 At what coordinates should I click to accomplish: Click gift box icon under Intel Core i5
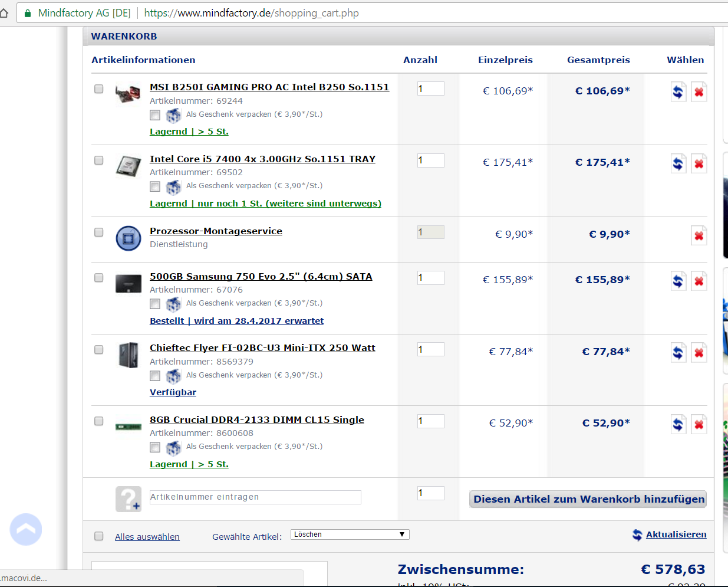(173, 186)
